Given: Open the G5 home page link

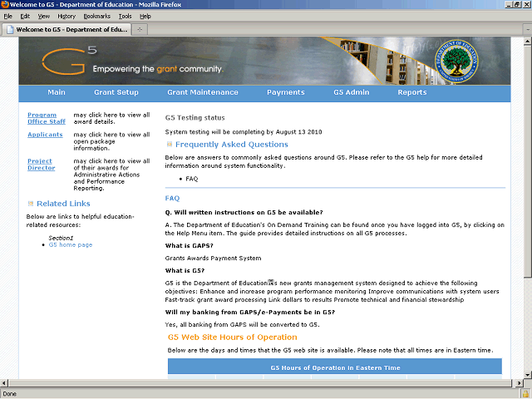Looking at the screenshot, I should (70, 244).
